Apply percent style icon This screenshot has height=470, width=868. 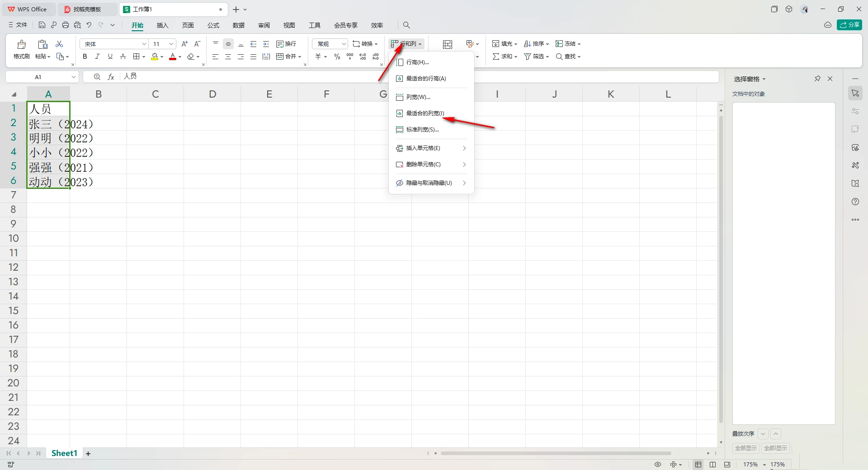point(337,56)
